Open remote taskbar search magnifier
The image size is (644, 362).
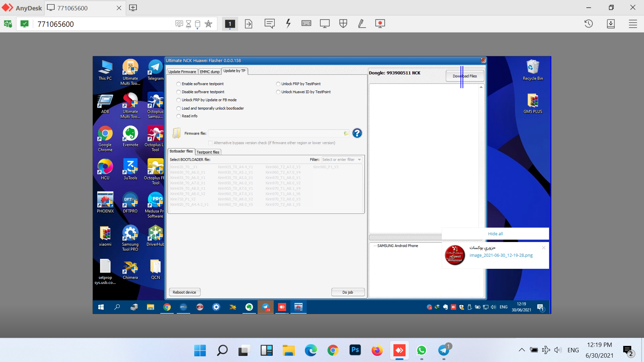tap(117, 307)
